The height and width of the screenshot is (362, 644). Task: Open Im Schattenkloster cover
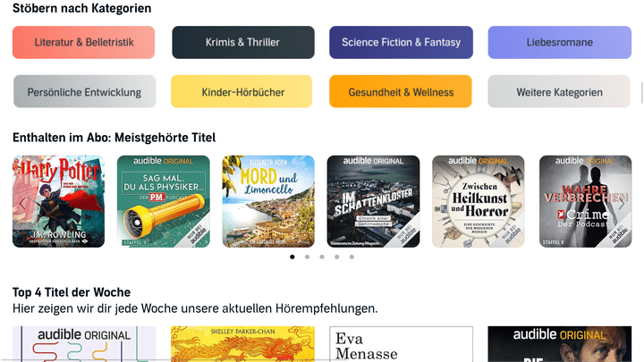373,201
